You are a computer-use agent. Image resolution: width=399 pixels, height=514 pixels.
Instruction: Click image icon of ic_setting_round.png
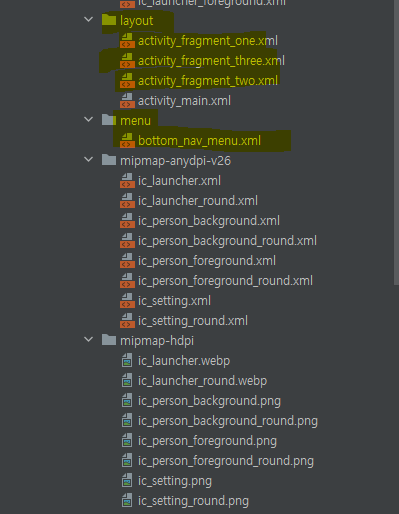pyautogui.click(x=127, y=501)
